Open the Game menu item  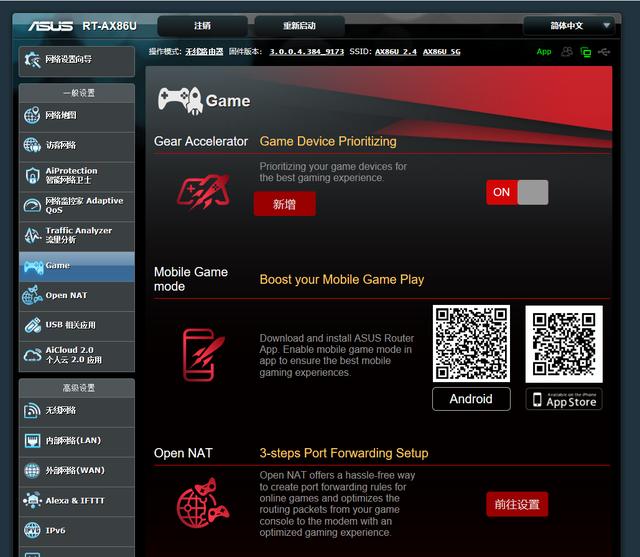tap(77, 266)
